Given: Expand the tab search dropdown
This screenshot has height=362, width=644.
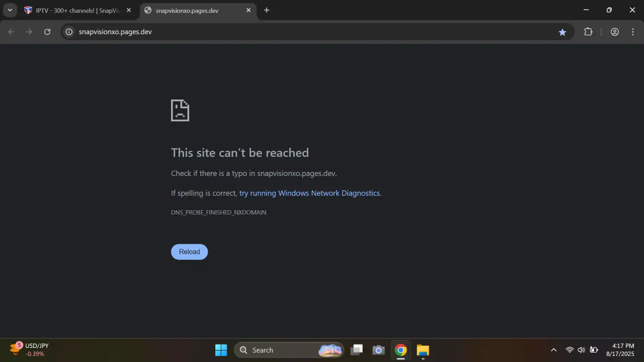Looking at the screenshot, I should click(10, 10).
